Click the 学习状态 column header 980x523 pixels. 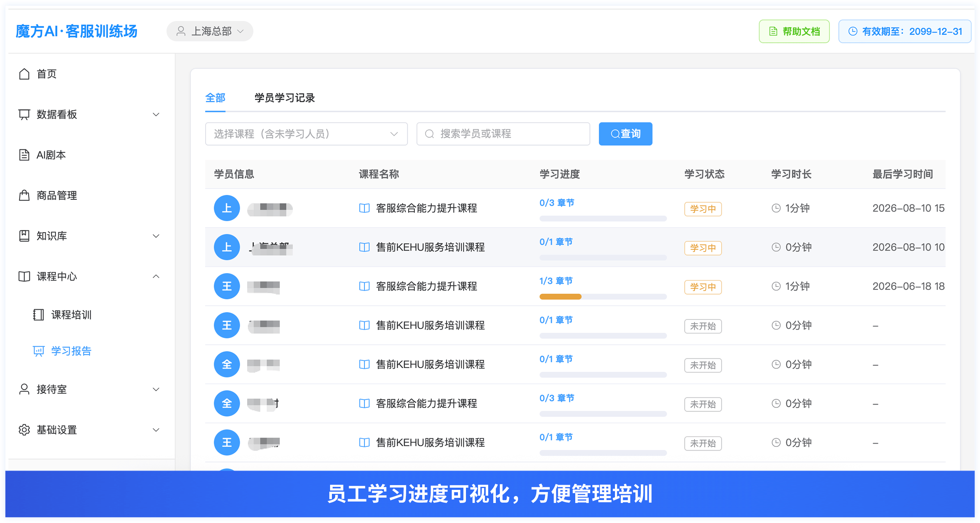(705, 174)
